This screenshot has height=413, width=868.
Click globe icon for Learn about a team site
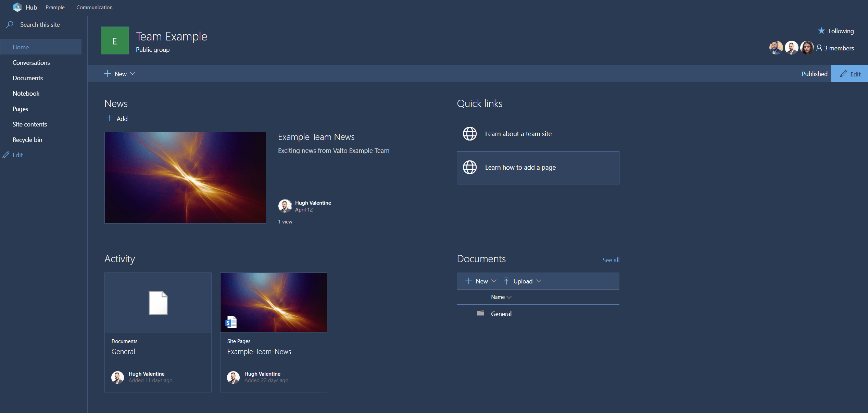pos(469,134)
